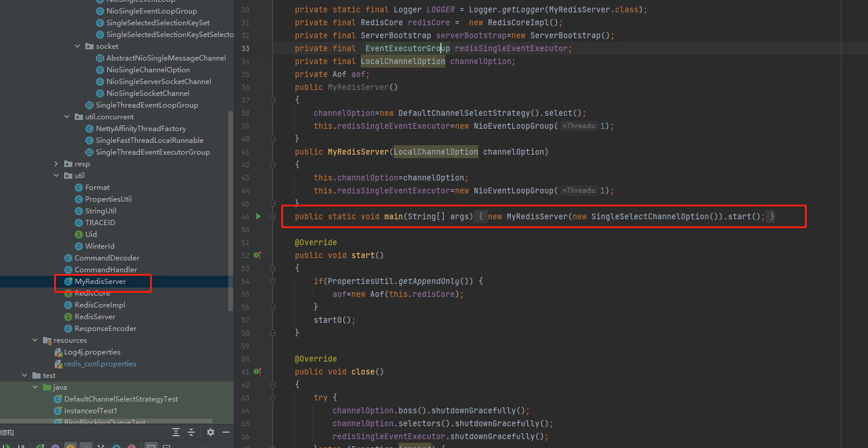
Task: Click line number 50 in the gutter
Action: coord(245,229)
